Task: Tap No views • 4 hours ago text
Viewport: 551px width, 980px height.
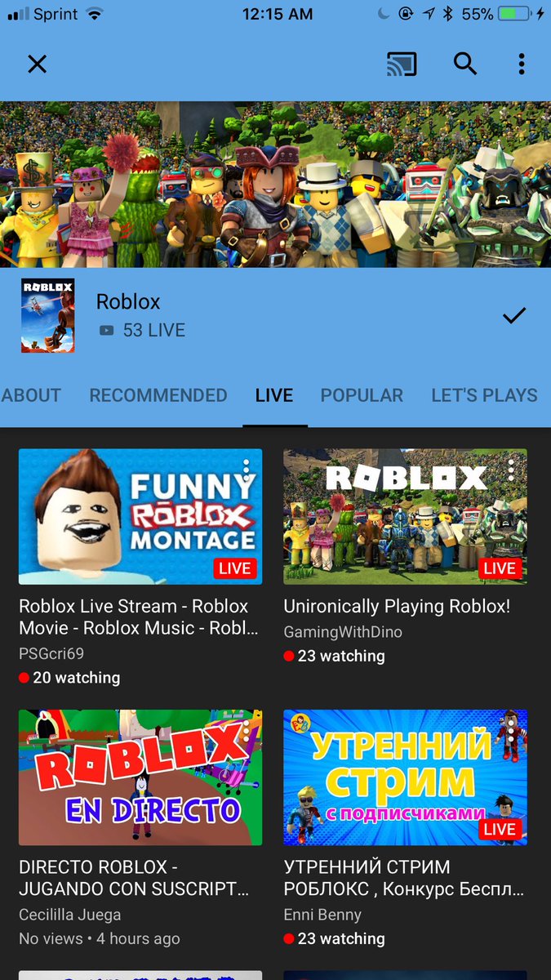Action: pos(100,938)
